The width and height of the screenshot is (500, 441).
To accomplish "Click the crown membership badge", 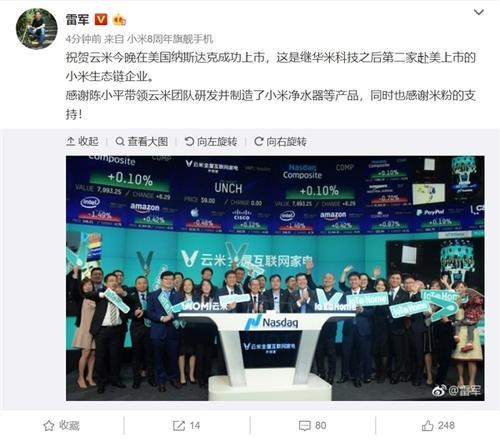I will pos(119,20).
